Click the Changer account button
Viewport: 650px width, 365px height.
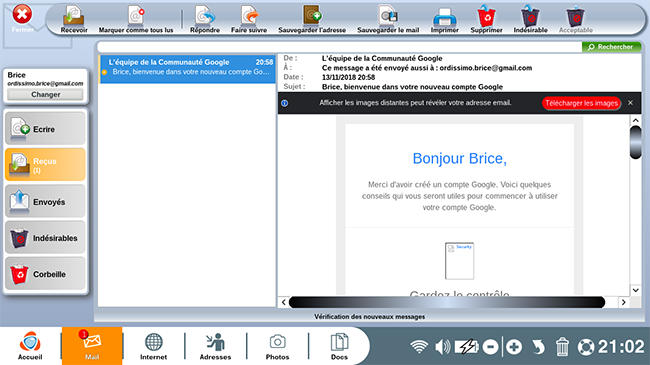[46, 95]
